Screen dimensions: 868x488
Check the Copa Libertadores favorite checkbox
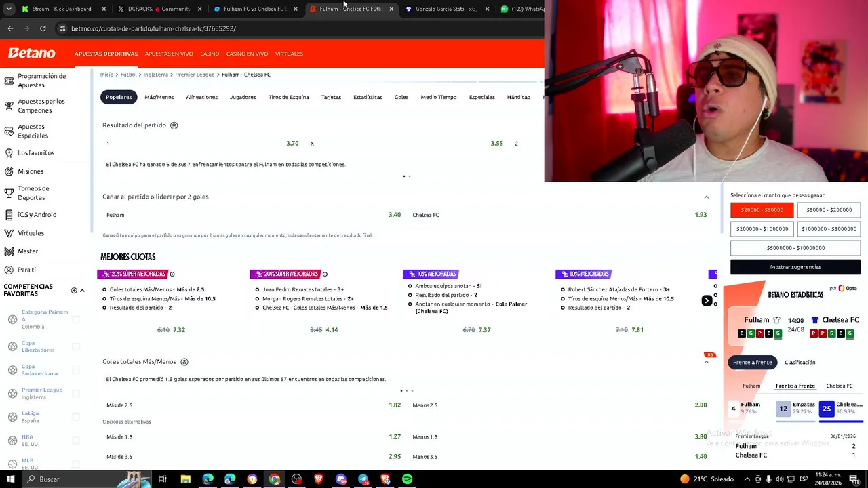[76, 346]
